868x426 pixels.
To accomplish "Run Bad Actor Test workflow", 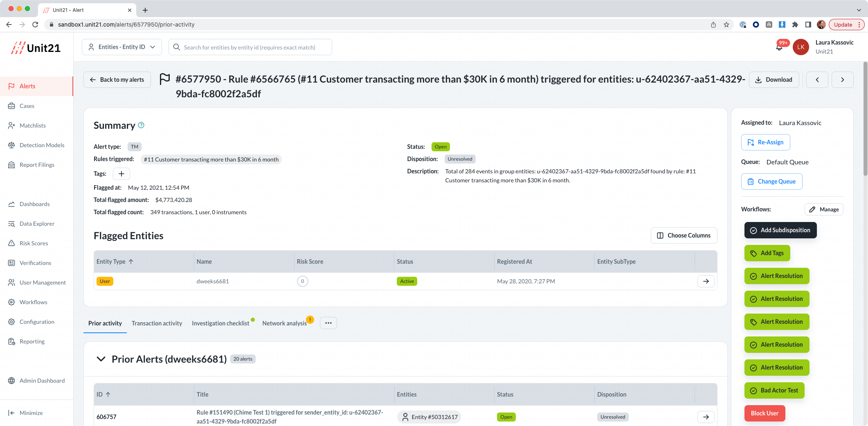I will pos(774,390).
